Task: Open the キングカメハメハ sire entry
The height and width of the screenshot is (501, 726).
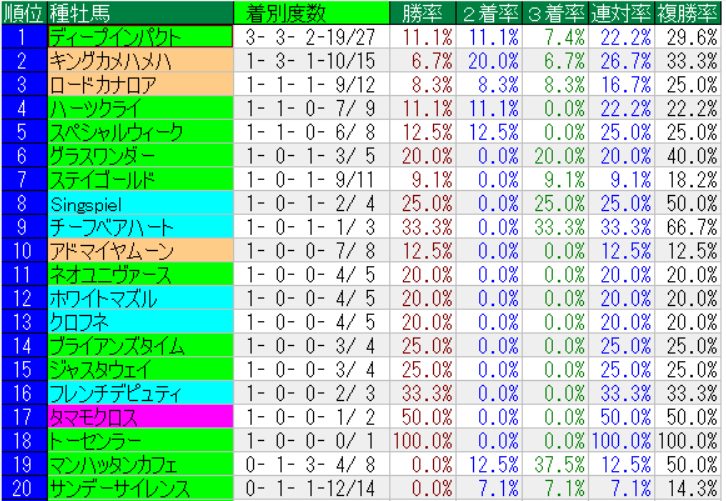Action: coord(140,60)
